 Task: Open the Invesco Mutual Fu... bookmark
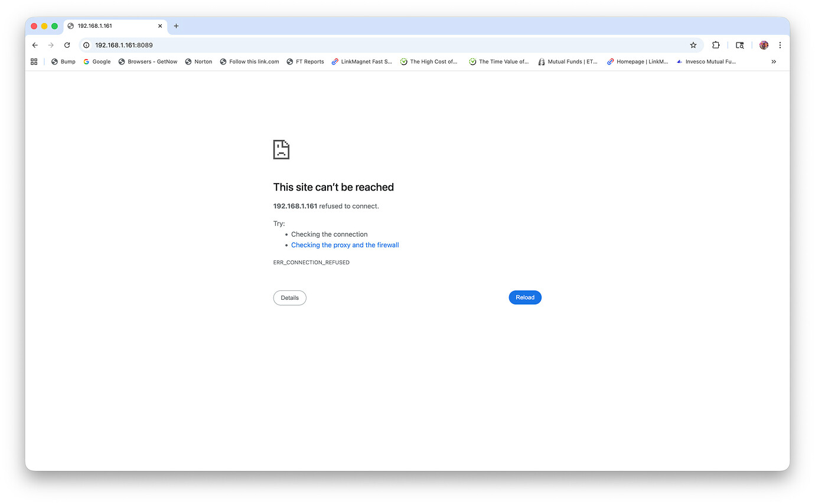click(x=706, y=61)
